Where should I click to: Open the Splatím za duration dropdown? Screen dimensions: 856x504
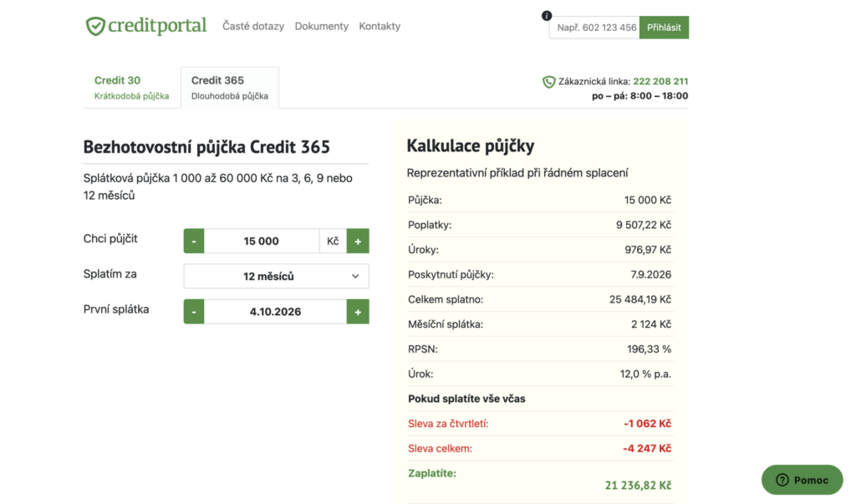pos(276,277)
